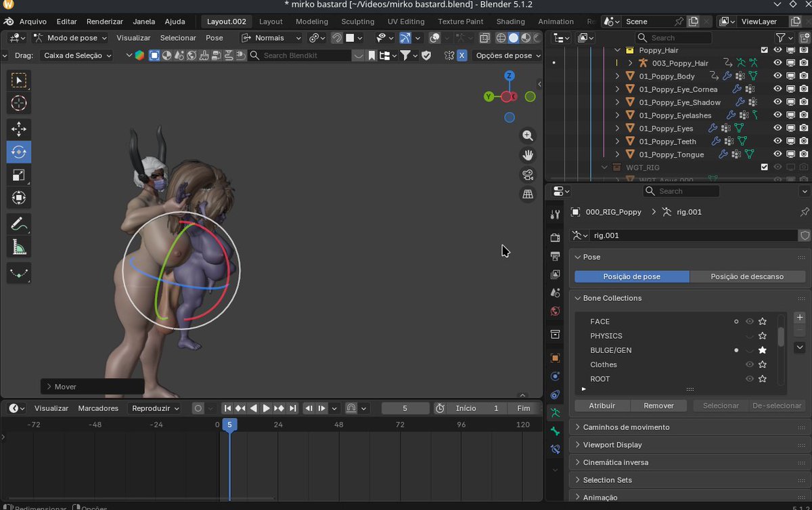Select Posição de pose button

point(632,276)
